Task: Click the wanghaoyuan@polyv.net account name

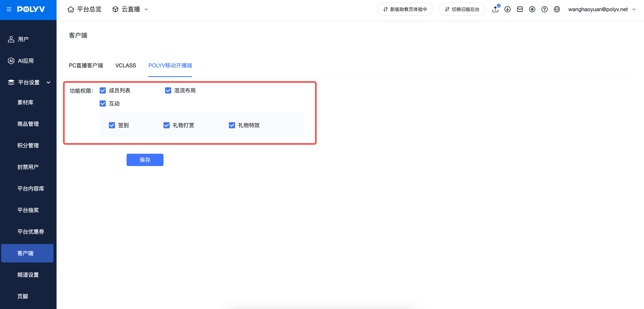Action: 598,9
